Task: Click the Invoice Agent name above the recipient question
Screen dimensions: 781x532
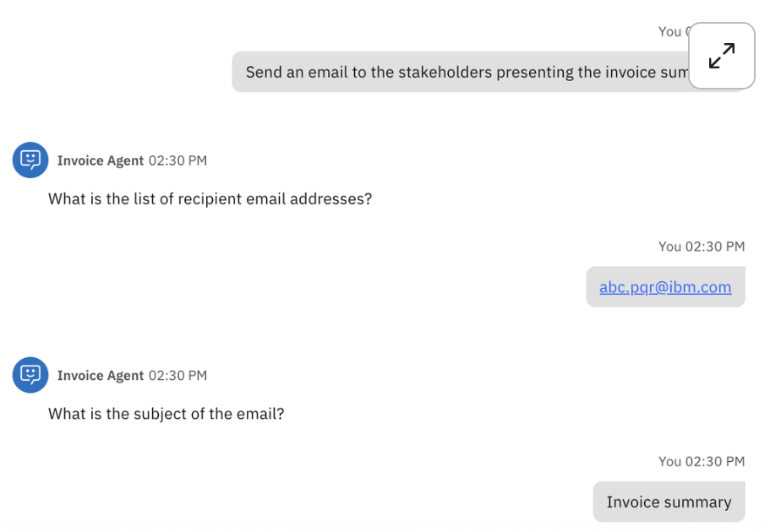Action: 101,160
